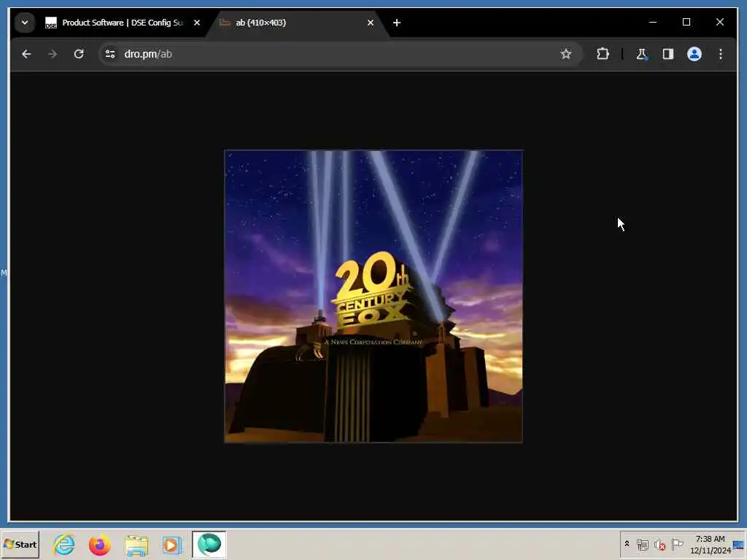The width and height of the screenshot is (747, 560).
Task: Click the muted volume tray icon
Action: point(659,544)
